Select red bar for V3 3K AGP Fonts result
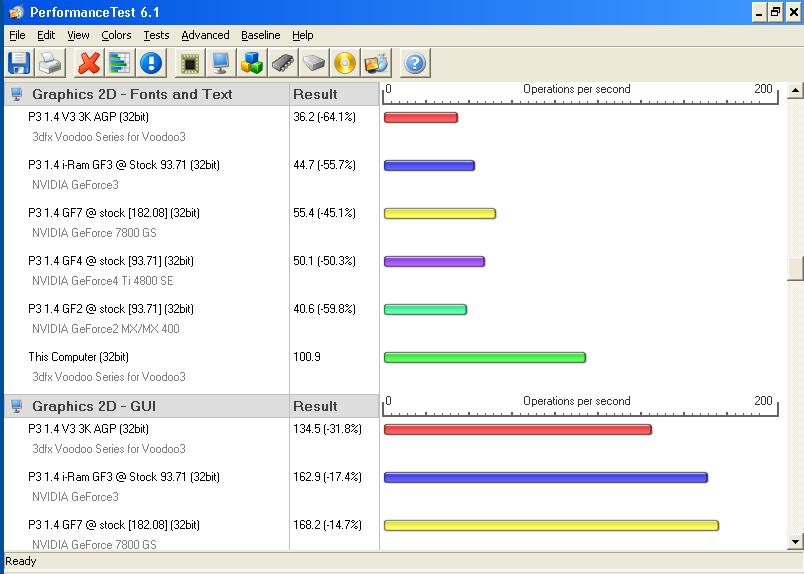Viewport: 804px width, 574px height. 420,117
